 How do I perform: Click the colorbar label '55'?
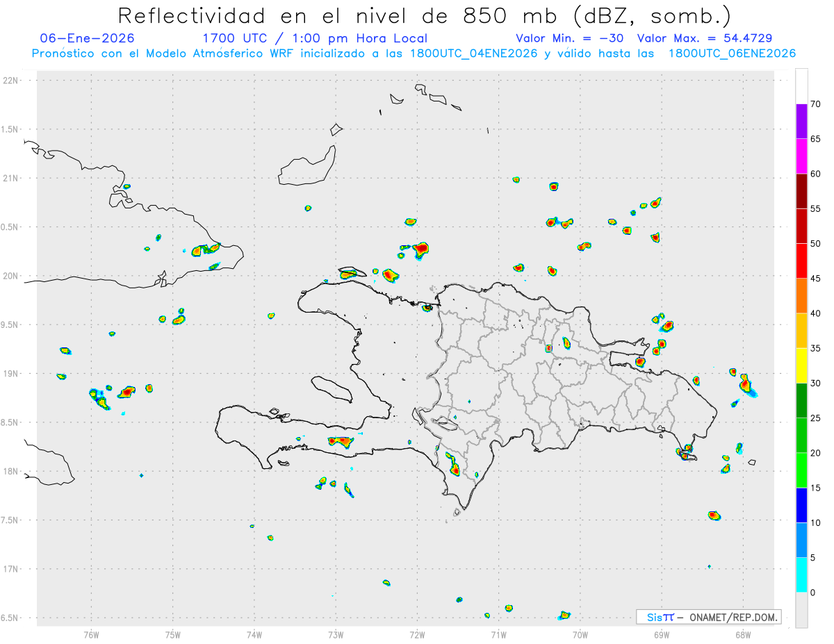click(x=815, y=208)
